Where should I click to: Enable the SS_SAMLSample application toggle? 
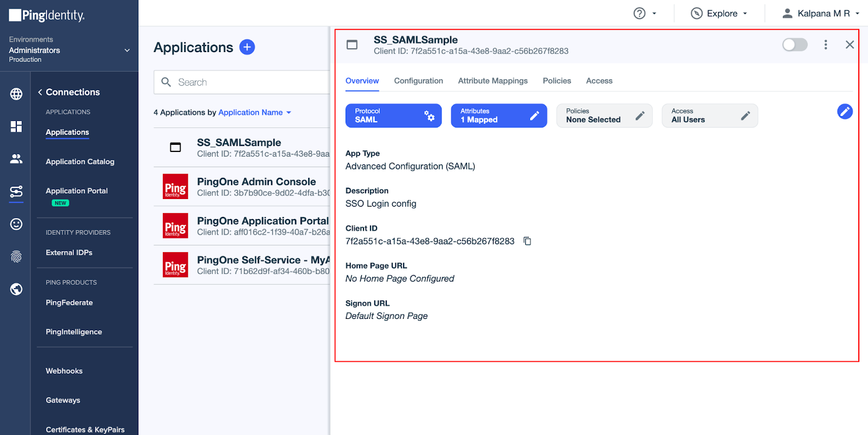tap(794, 45)
